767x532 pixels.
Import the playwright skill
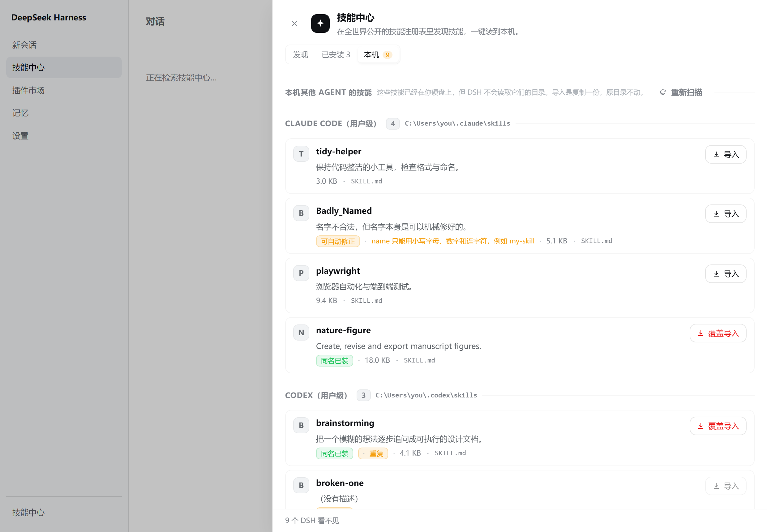[726, 274]
